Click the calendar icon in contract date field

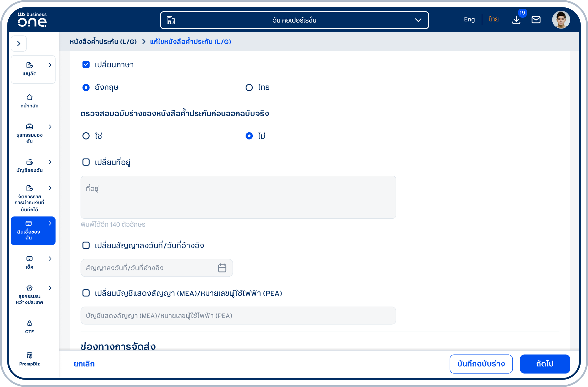(x=222, y=268)
